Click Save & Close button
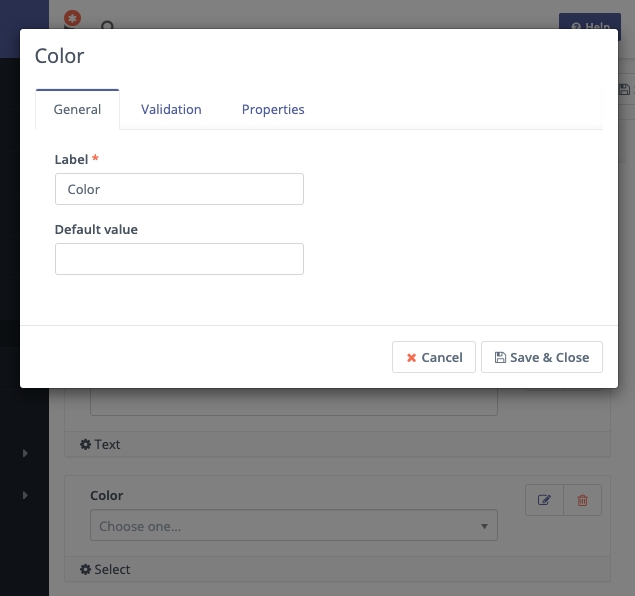Viewport: 635px width, 596px height. click(x=542, y=357)
